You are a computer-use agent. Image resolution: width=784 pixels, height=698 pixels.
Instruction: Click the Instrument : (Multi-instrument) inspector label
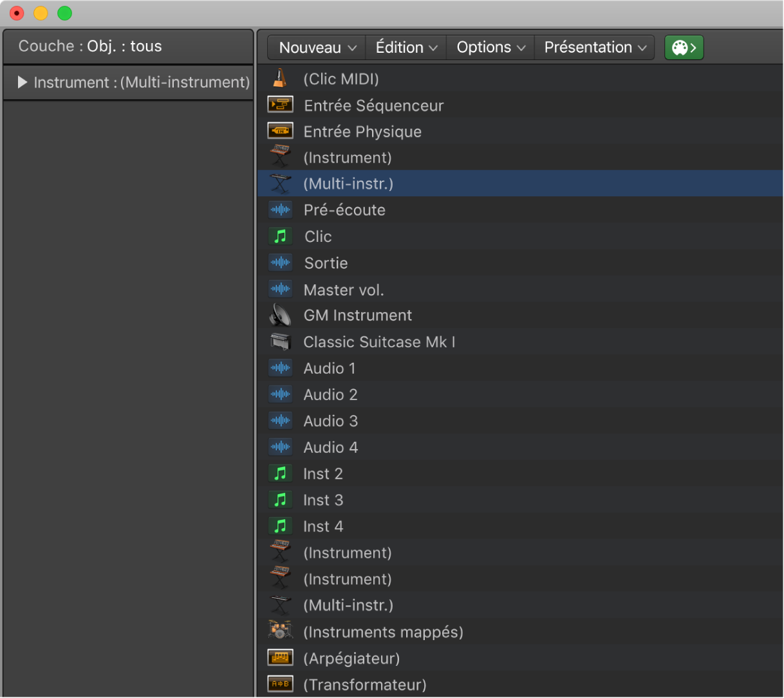coord(142,82)
